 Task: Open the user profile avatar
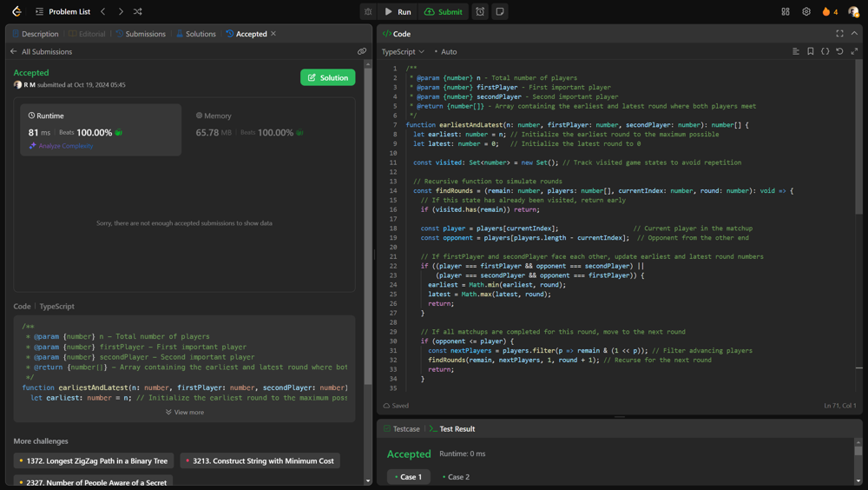click(x=853, y=11)
